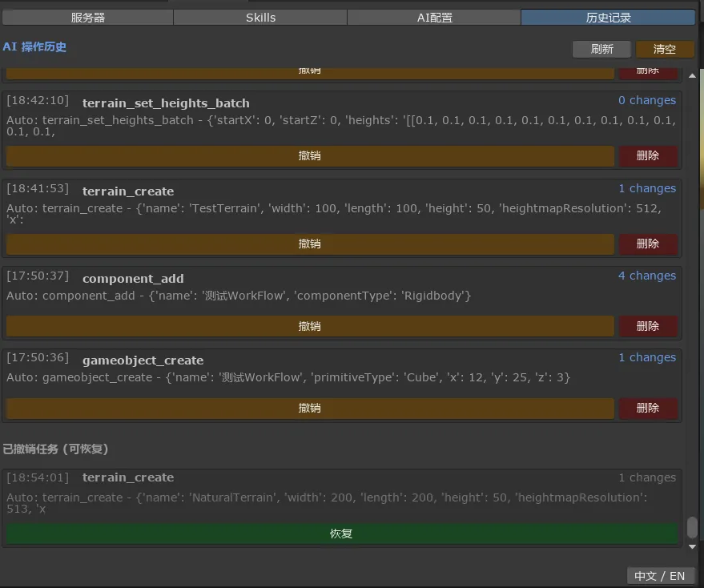The width and height of the screenshot is (704, 588).
Task: Click the 刷新 refresh button
Action: click(x=601, y=49)
